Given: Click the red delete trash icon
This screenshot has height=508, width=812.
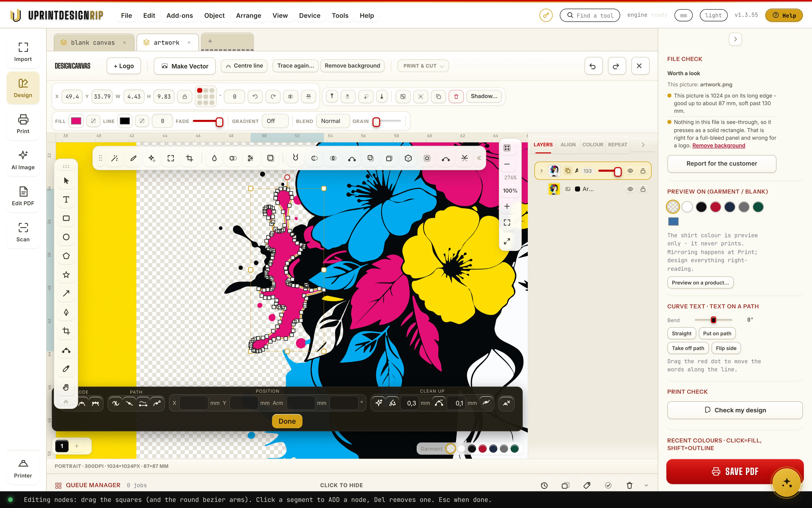Looking at the screenshot, I should [x=456, y=97].
